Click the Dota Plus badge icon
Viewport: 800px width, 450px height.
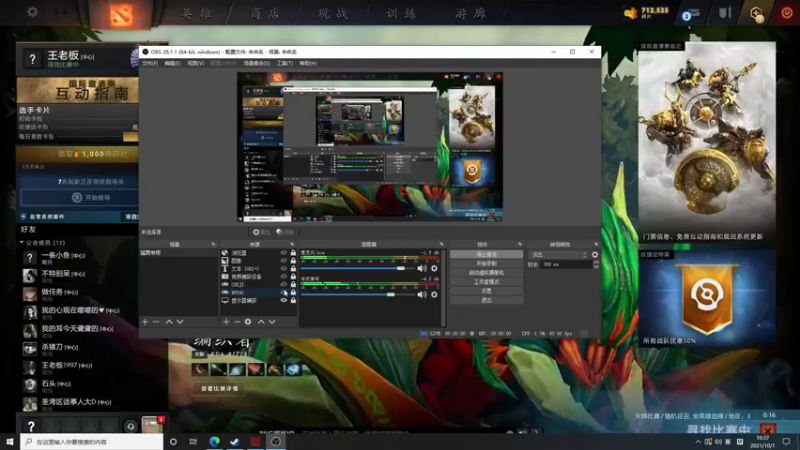[757, 14]
